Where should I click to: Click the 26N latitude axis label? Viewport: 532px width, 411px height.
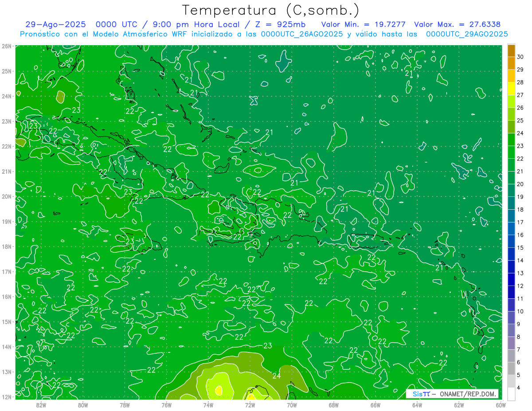point(6,46)
